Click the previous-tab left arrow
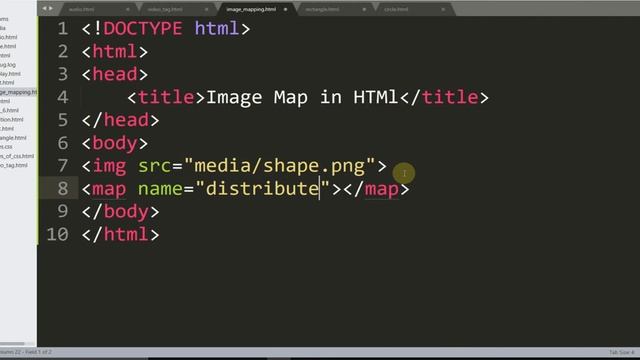Image resolution: width=640 pixels, height=360 pixels. [x=44, y=9]
